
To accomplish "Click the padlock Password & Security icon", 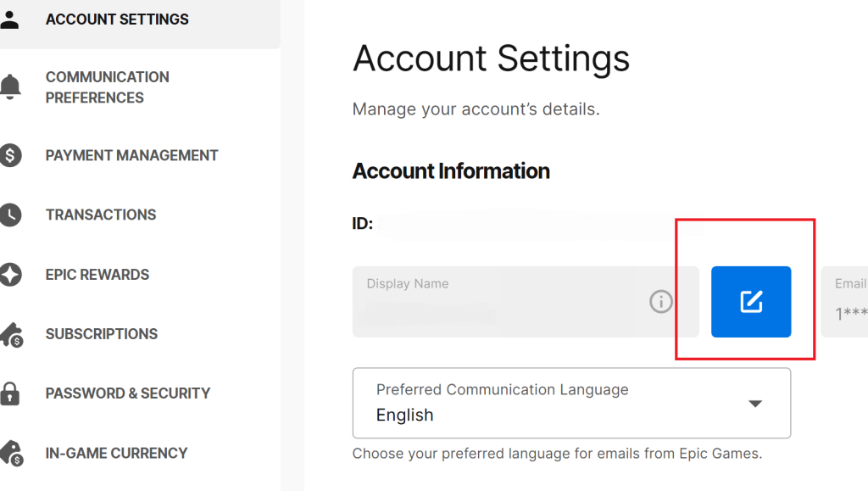I will (10, 393).
